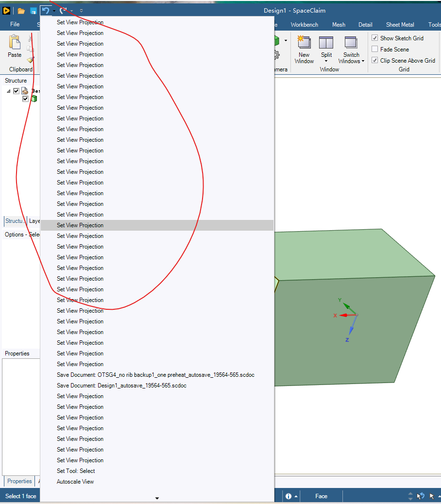The height and width of the screenshot is (504, 441).
Task: Click the 'Select 1 face' status text
Action: (20, 496)
